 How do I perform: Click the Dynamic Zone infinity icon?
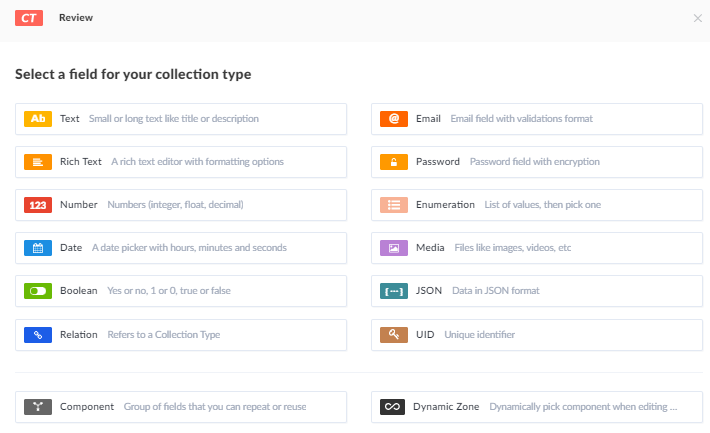[393, 407]
